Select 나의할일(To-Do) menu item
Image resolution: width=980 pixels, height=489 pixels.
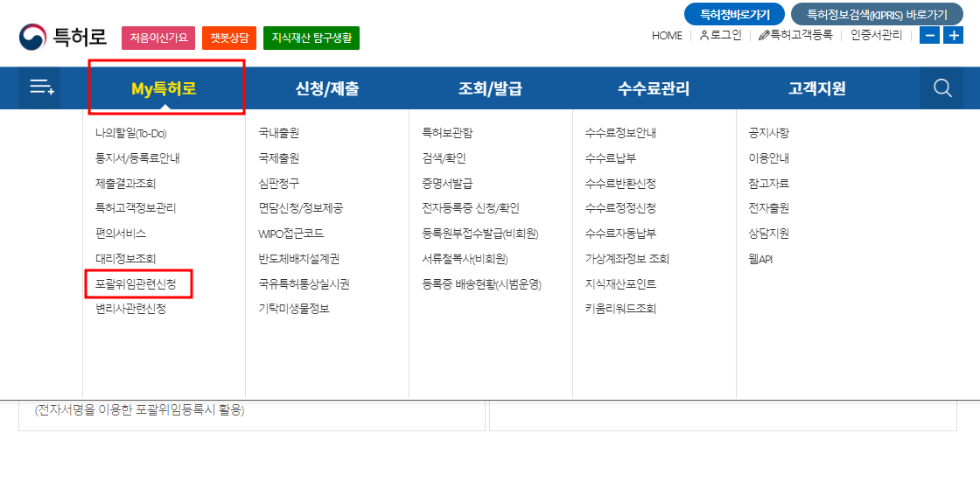pyautogui.click(x=131, y=133)
